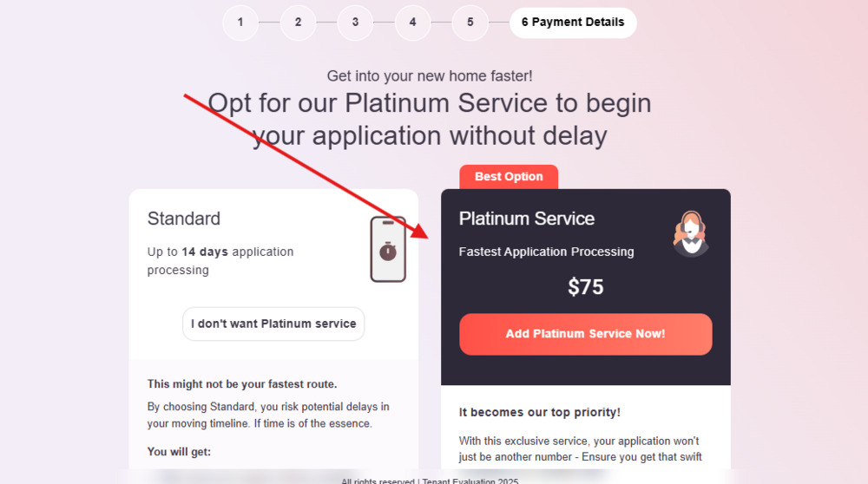Click the Best Option badge
868x484 pixels.
pyautogui.click(x=509, y=177)
